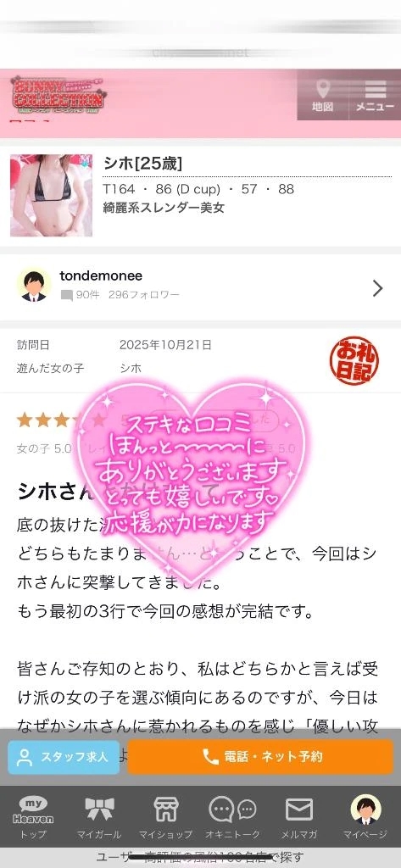Tap the Bunny Collection shop logo
Viewport: 401px width, 868px height.
tap(58, 94)
